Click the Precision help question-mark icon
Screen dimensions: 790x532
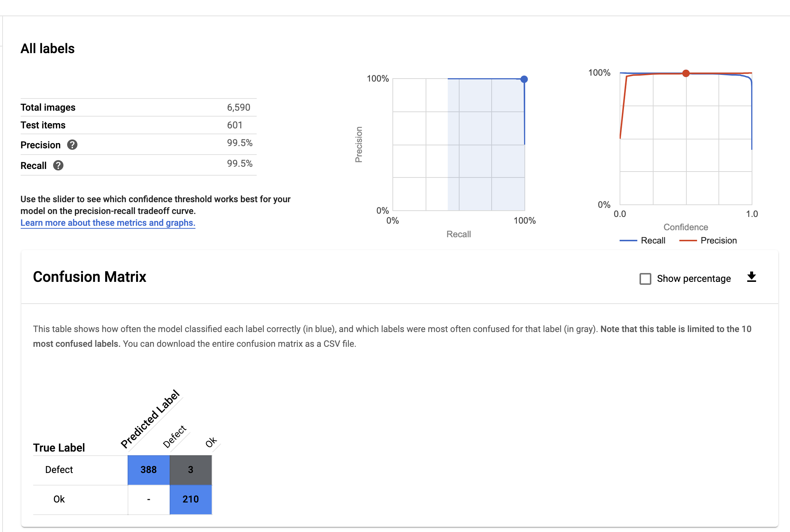[x=72, y=145]
